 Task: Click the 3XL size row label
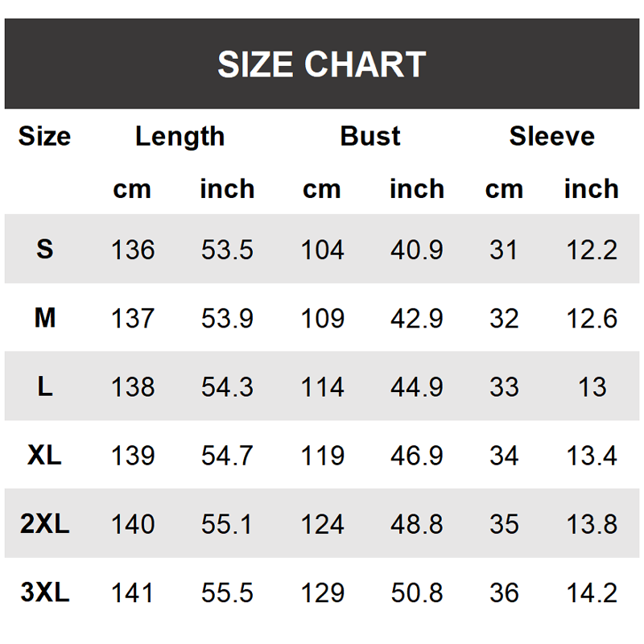pyautogui.click(x=44, y=593)
